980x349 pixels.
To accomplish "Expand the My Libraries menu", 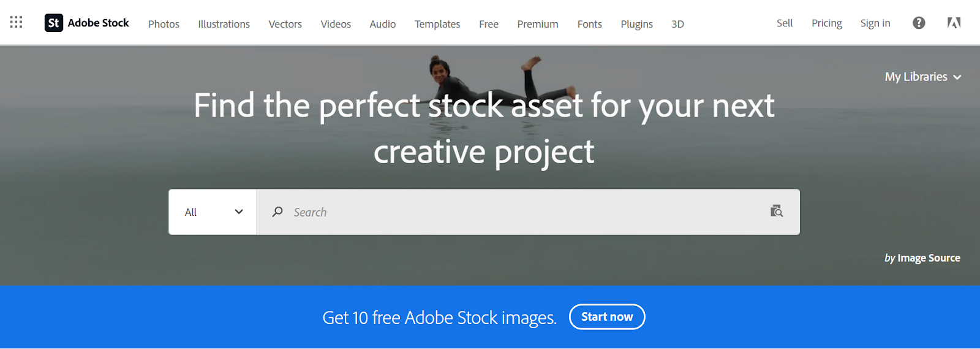I will (x=922, y=77).
